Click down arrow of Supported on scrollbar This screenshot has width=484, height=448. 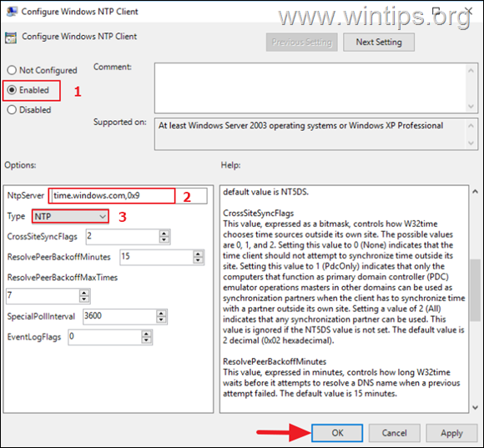(471, 143)
